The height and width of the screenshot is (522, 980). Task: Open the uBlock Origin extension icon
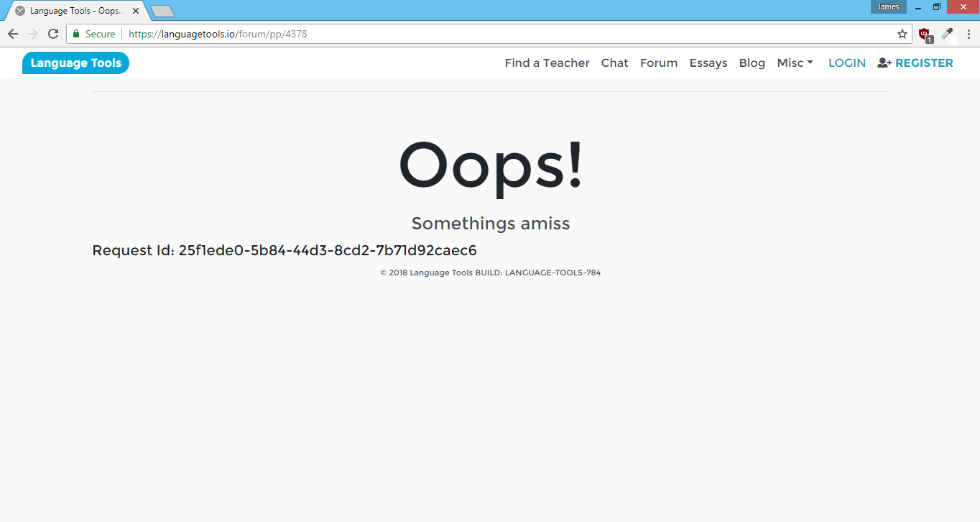pyautogui.click(x=925, y=34)
